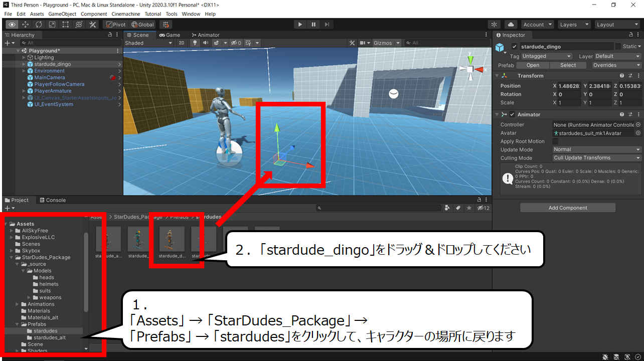This screenshot has height=361, width=644.
Task: Open Playground scene context menu dots
Action: click(118, 51)
